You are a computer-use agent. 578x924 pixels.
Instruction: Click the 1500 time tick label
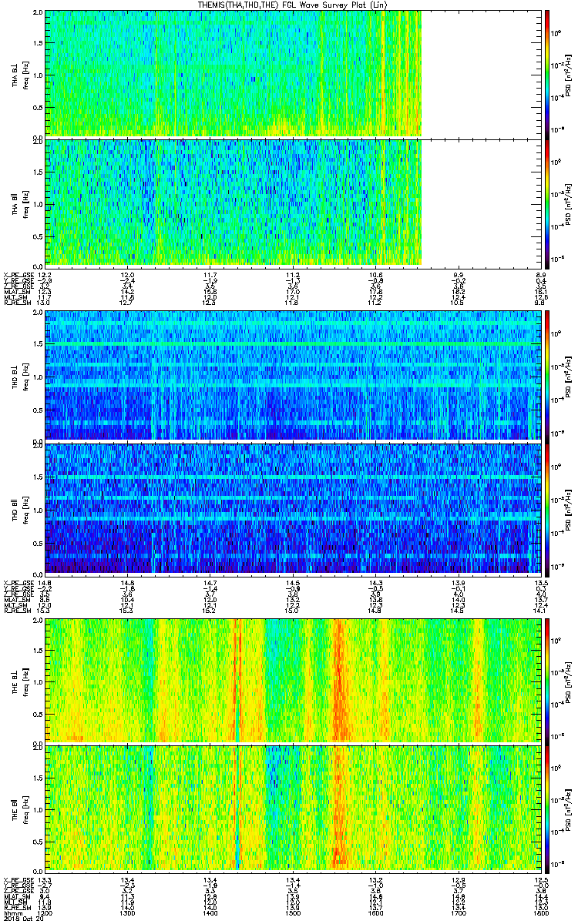point(293,912)
